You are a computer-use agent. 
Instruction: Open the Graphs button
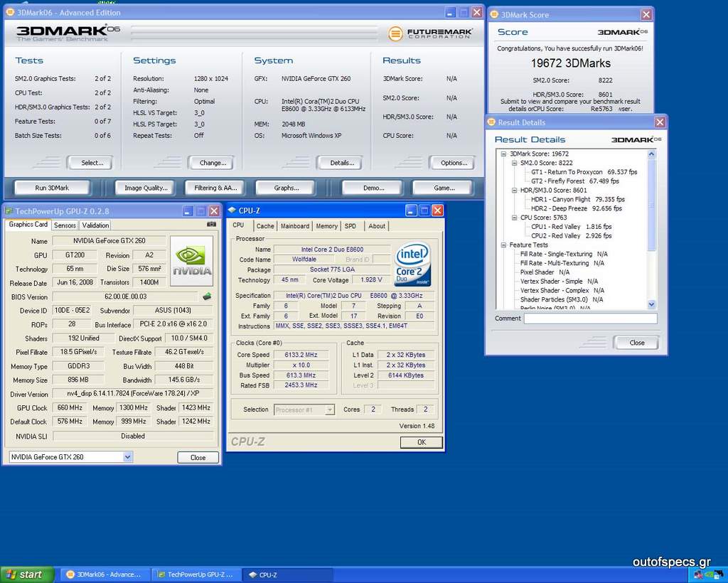286,188
